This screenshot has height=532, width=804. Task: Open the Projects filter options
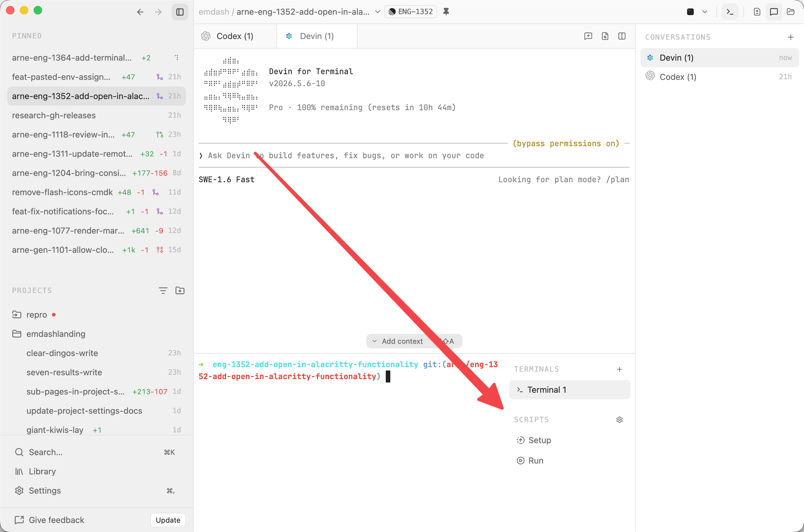163,290
